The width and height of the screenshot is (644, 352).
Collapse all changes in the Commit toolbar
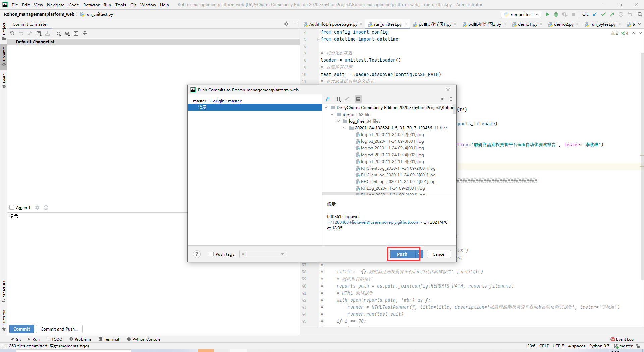[x=85, y=33]
